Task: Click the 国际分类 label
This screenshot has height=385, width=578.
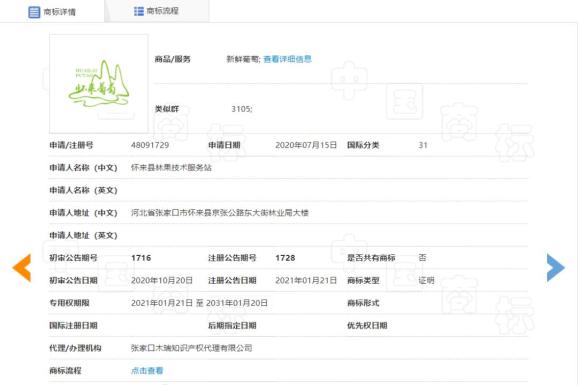Action: (x=363, y=145)
